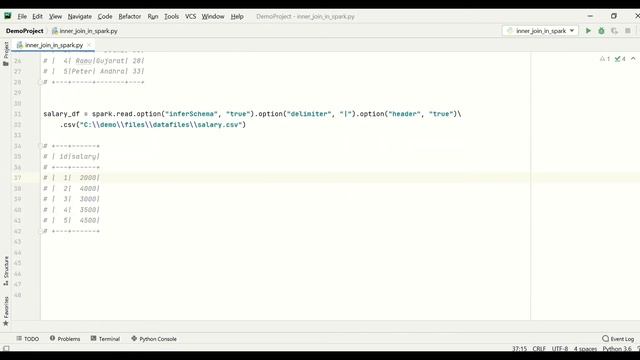The width and height of the screenshot is (640, 360).
Task: Click cursor position 37:15 in status bar
Action: coord(519,349)
